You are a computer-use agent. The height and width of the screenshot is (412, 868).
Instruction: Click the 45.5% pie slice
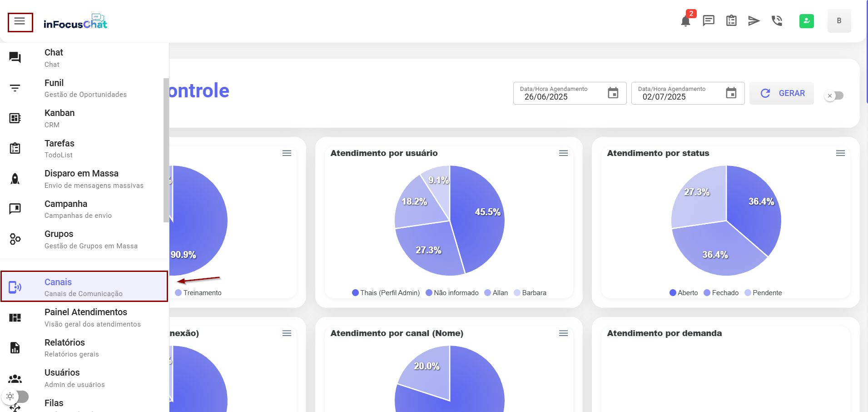481,218
